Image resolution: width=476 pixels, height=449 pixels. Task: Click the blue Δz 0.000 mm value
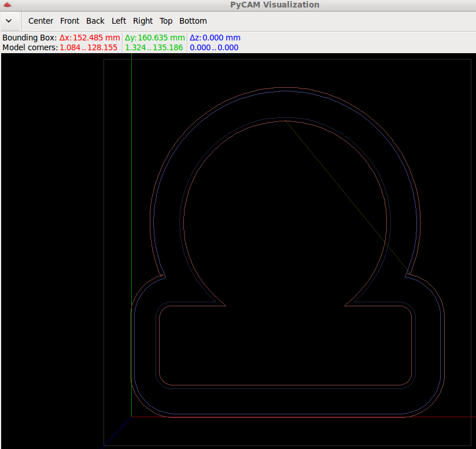point(215,38)
